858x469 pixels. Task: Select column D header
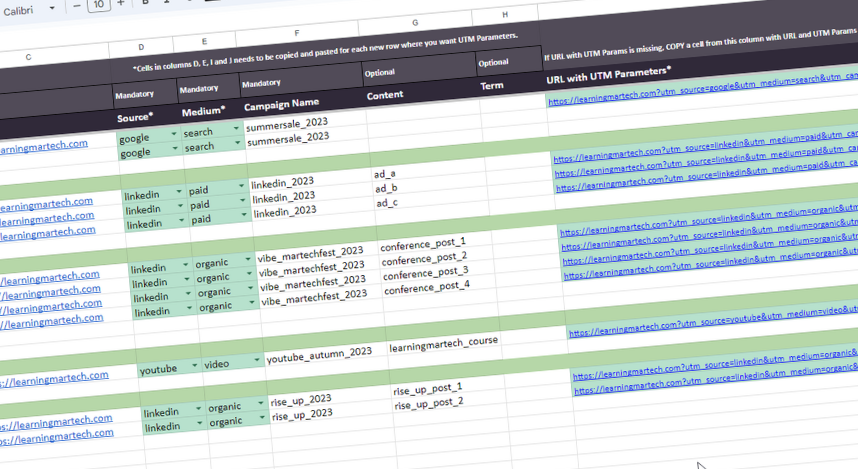tap(141, 48)
